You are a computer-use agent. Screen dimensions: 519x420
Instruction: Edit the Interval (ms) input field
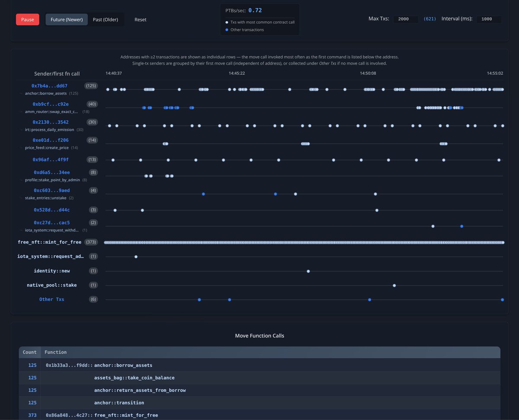coord(489,19)
